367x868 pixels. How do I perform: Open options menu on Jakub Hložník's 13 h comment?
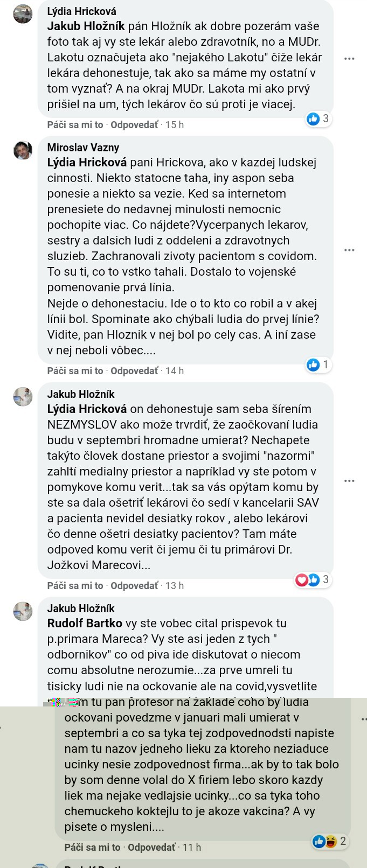(x=349, y=480)
